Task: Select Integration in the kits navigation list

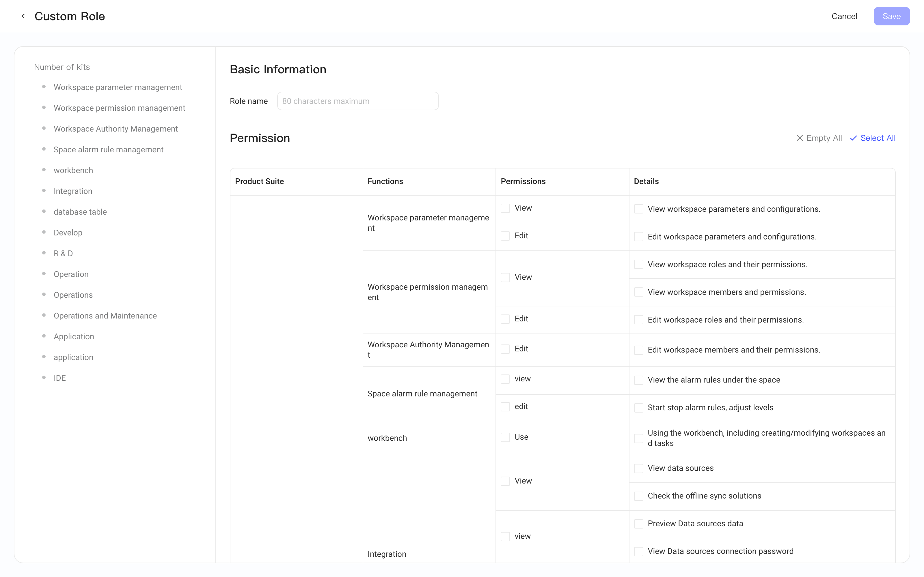Action: click(73, 191)
